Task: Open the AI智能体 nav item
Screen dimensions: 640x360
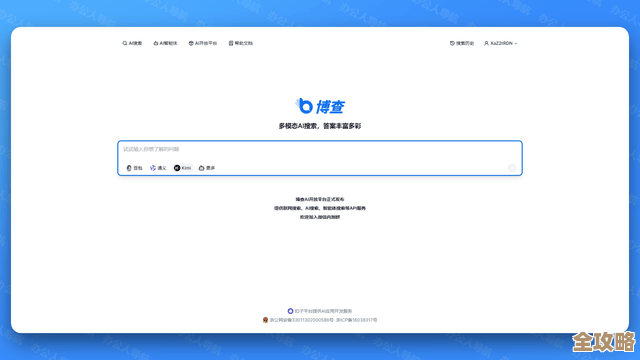Action: (165, 43)
